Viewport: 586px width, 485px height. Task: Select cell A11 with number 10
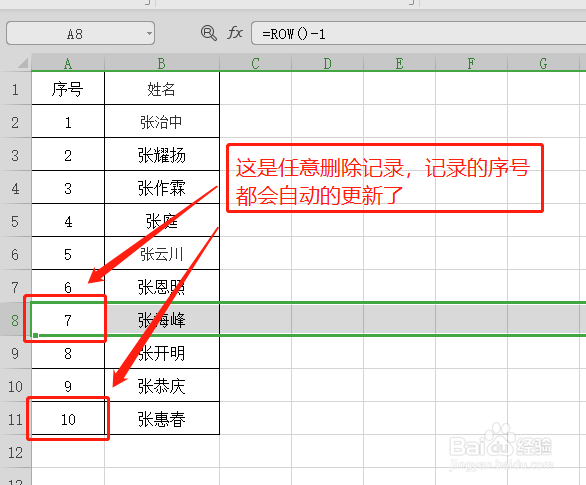tap(68, 418)
